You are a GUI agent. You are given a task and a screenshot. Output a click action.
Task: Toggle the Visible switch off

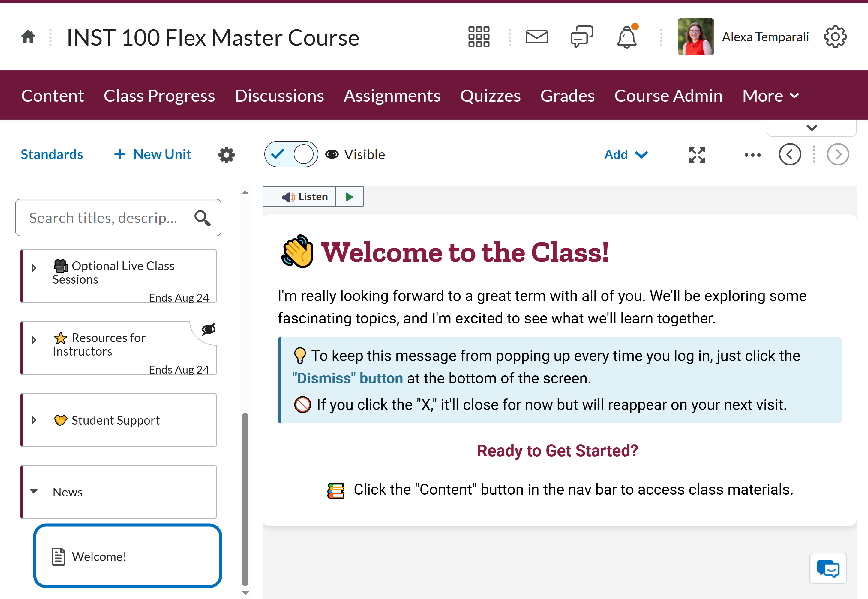click(291, 154)
